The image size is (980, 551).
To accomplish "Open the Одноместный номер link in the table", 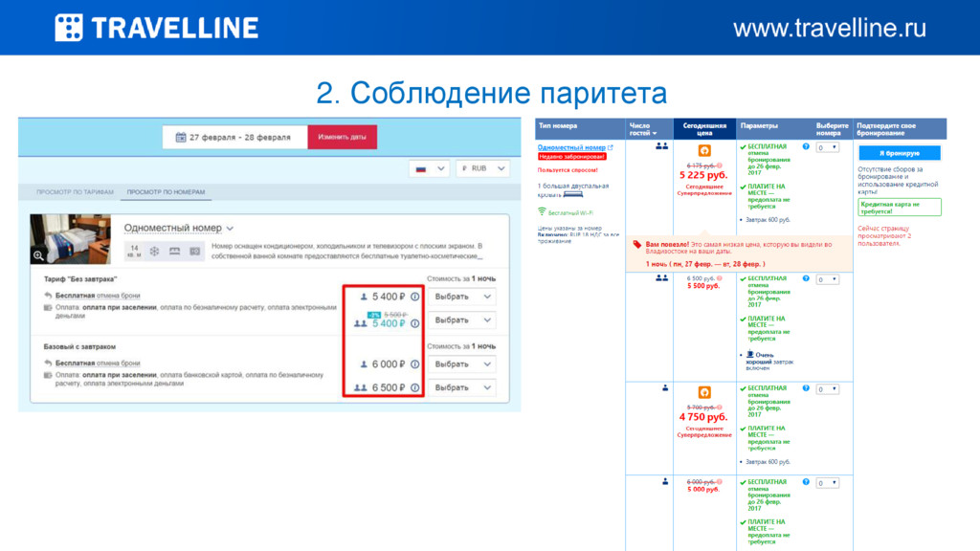I will pos(571,147).
